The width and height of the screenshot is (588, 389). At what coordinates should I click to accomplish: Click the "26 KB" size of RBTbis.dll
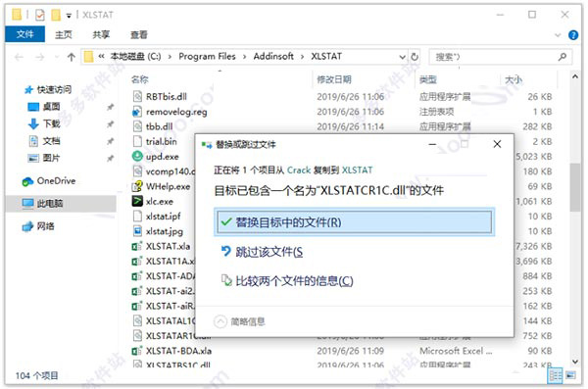(x=540, y=97)
